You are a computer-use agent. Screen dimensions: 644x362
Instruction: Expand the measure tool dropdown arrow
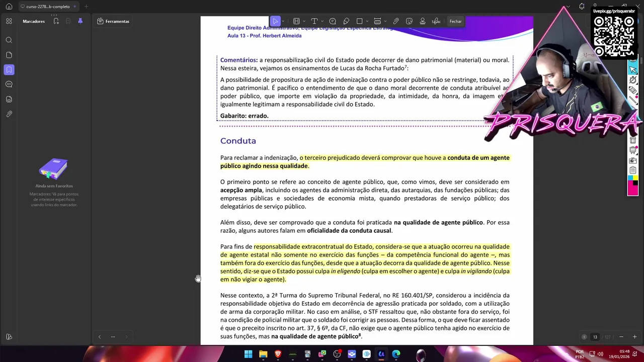[385, 21]
